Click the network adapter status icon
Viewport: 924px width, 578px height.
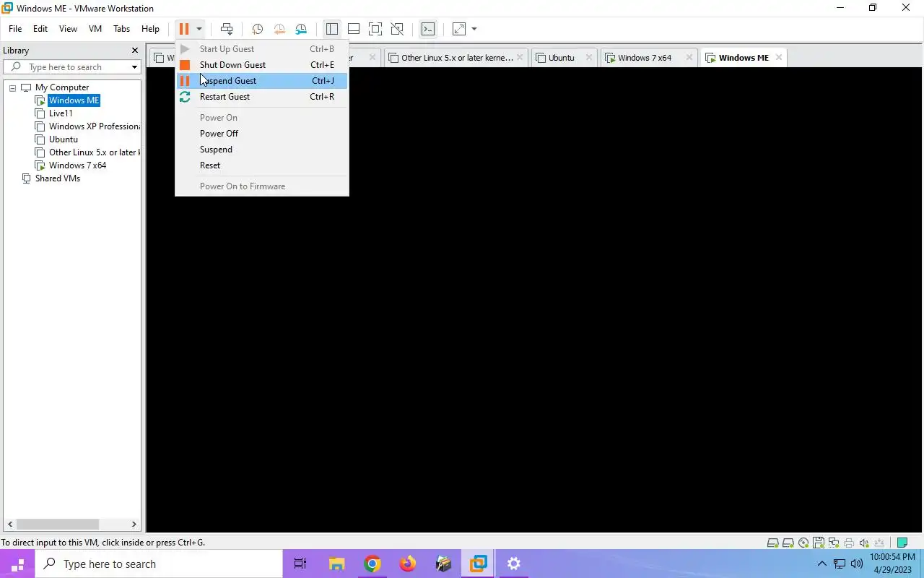pyautogui.click(x=833, y=543)
